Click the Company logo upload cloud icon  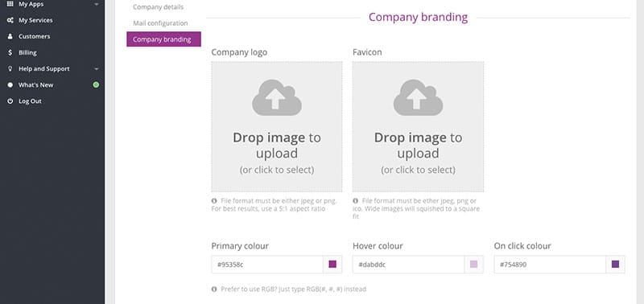click(277, 97)
